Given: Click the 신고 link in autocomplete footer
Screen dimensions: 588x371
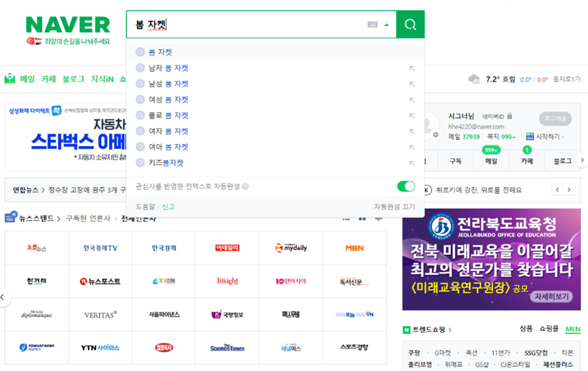Looking at the screenshot, I should point(168,207).
